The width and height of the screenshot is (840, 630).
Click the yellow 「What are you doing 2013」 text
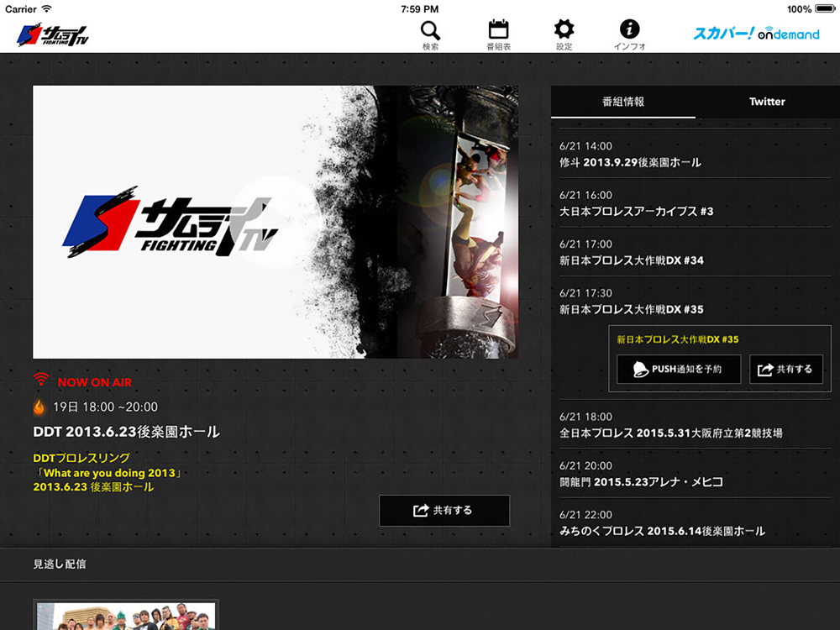109,473
